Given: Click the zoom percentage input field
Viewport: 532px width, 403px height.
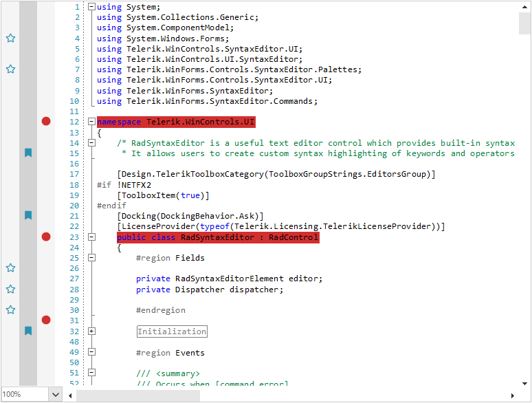Looking at the screenshot, I should click(x=25, y=395).
